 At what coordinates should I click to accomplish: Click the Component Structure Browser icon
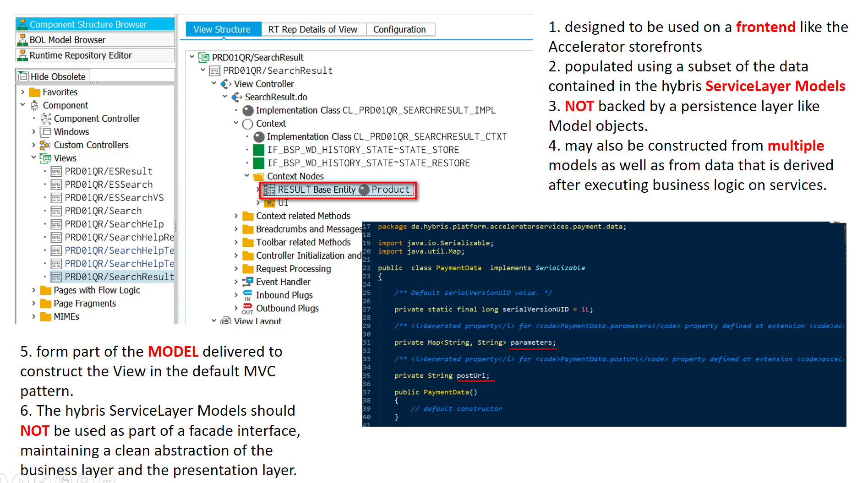coord(22,24)
